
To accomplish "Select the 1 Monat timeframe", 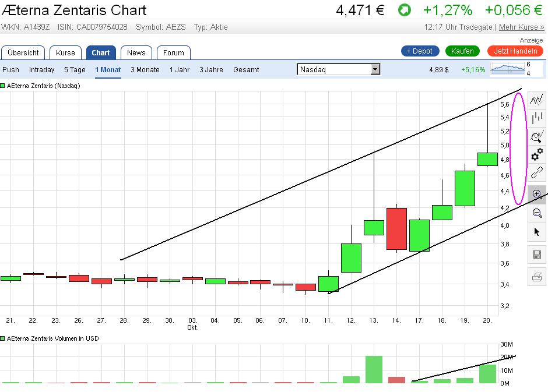I will click(x=108, y=70).
